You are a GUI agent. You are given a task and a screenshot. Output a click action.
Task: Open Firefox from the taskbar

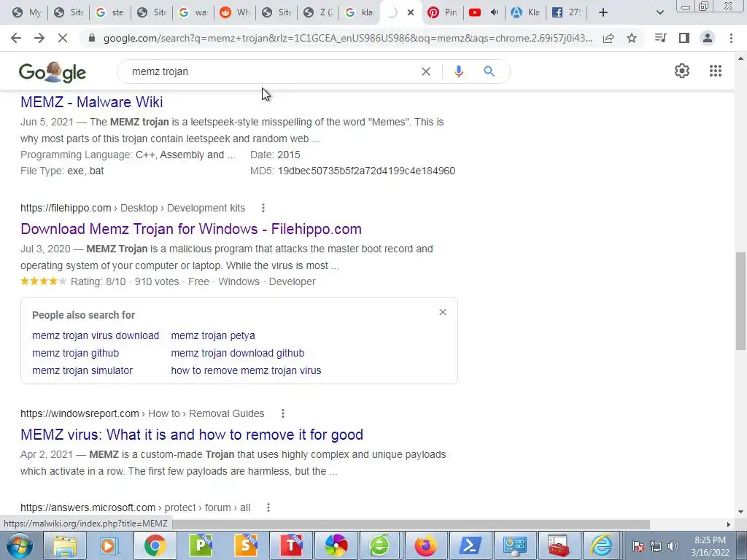(425, 545)
